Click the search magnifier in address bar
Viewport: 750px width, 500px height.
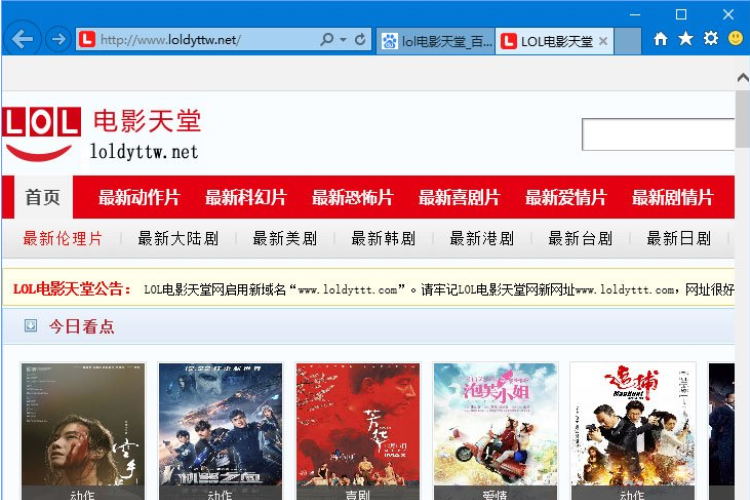point(327,39)
